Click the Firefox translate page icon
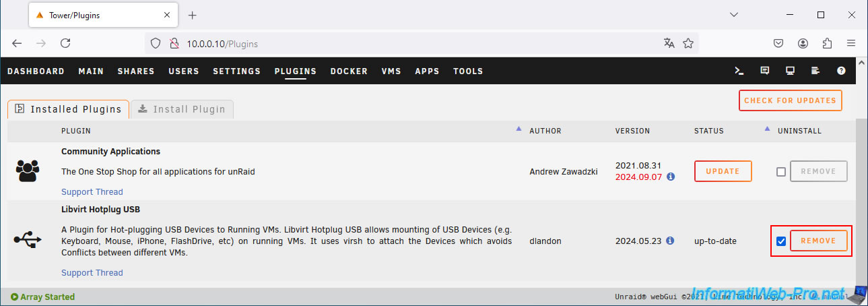The width and height of the screenshot is (868, 306). click(669, 43)
